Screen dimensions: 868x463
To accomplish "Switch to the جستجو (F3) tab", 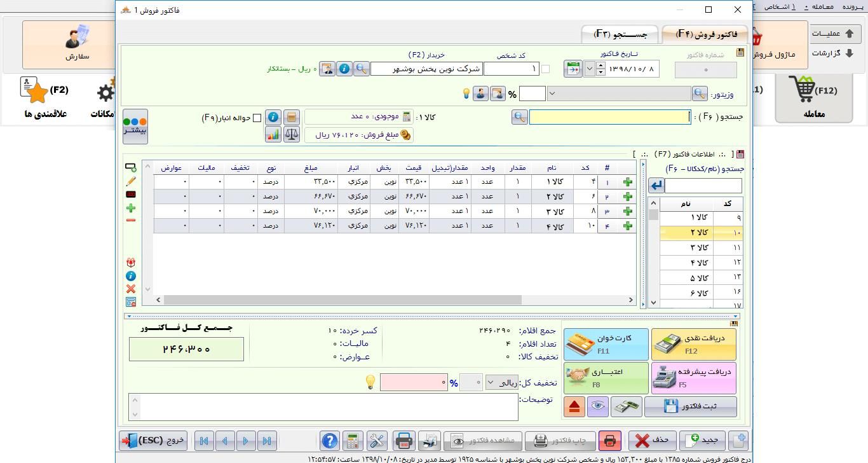I will [x=620, y=34].
